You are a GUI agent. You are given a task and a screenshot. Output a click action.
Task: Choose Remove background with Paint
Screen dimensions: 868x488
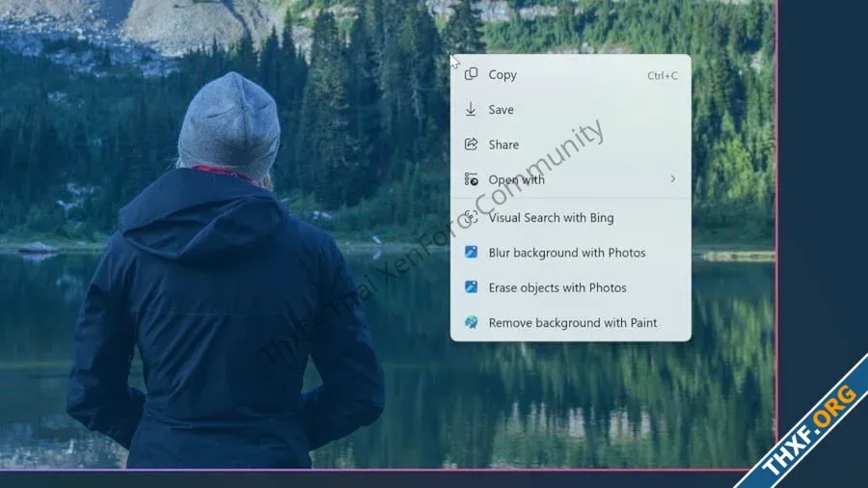click(571, 322)
